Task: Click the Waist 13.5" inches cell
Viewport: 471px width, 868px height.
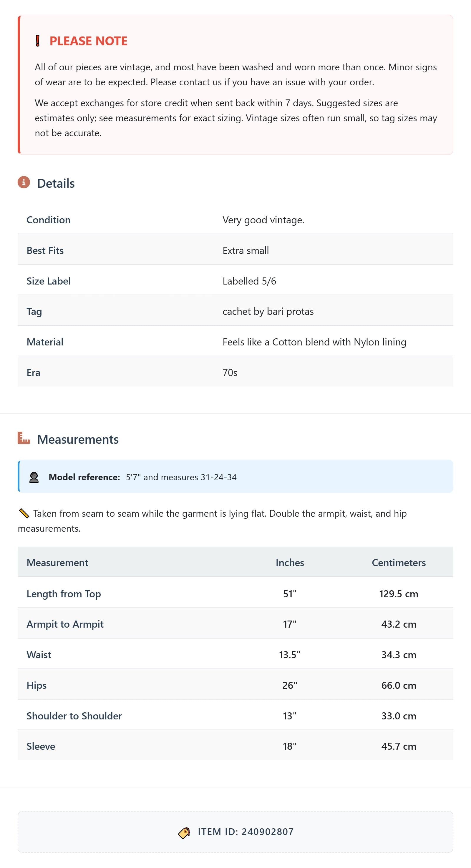Action: click(x=290, y=654)
